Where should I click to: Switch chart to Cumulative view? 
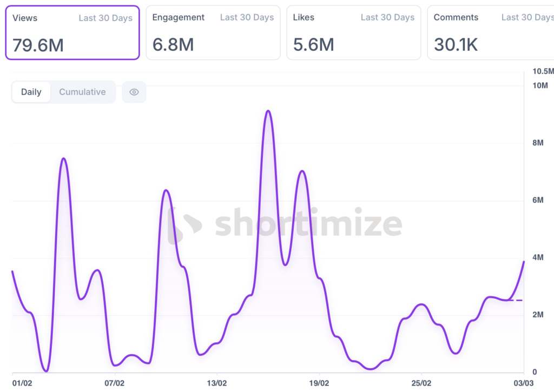[x=82, y=92]
